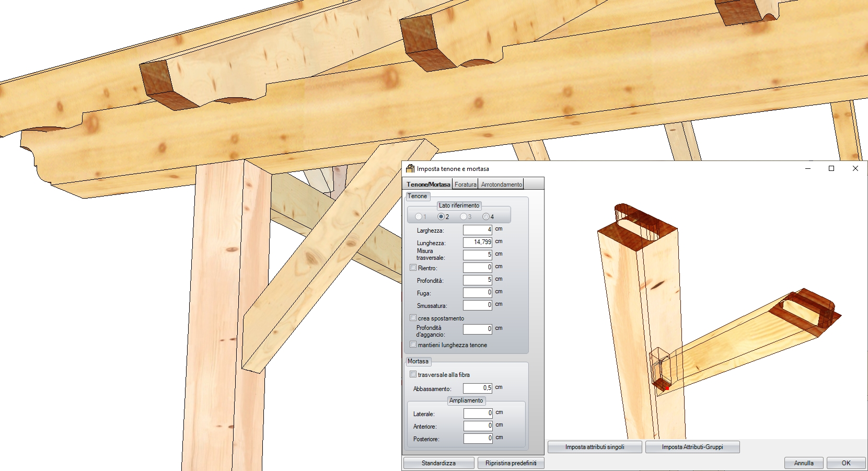Switch to the Foratura tab
This screenshot has width=868, height=471.
pyautogui.click(x=465, y=185)
